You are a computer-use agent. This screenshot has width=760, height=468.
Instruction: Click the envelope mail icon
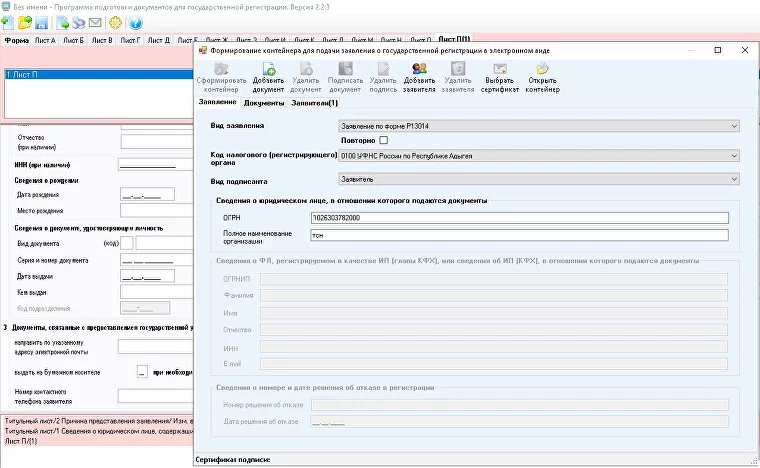click(95, 23)
